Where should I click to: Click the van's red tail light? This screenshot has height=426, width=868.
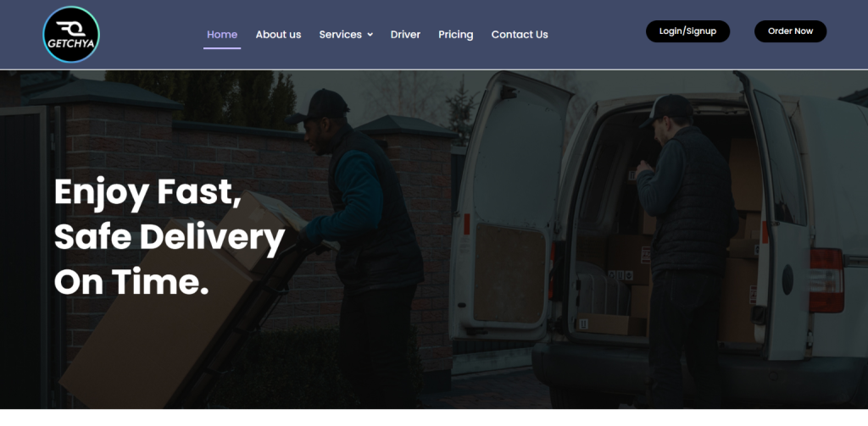[x=826, y=280]
